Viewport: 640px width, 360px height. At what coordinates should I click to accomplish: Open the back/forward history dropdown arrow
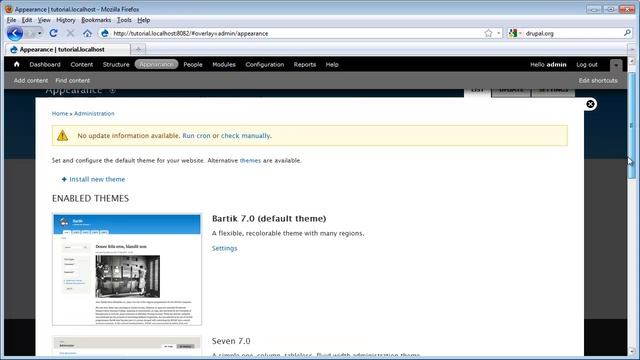(x=40, y=33)
